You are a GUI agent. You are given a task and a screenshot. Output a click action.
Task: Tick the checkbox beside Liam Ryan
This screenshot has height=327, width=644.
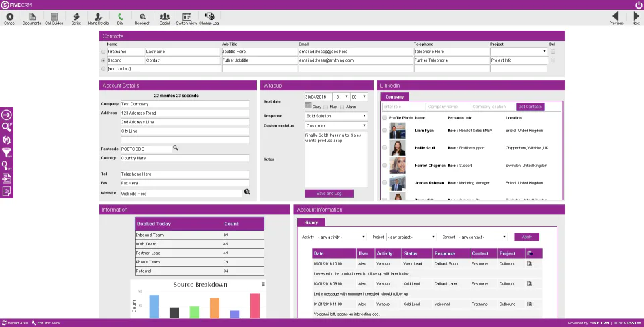[x=384, y=131]
